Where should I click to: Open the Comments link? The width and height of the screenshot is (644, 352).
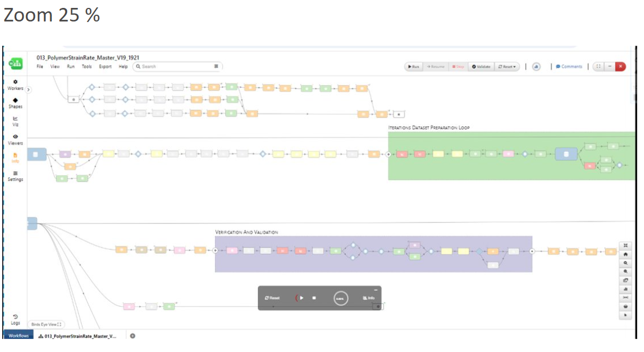pos(569,67)
